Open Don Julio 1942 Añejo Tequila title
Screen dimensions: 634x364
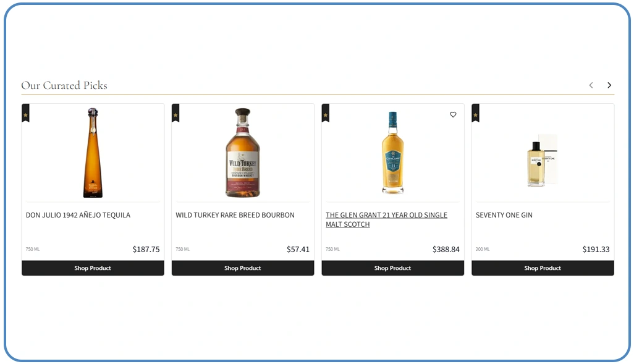tap(78, 215)
